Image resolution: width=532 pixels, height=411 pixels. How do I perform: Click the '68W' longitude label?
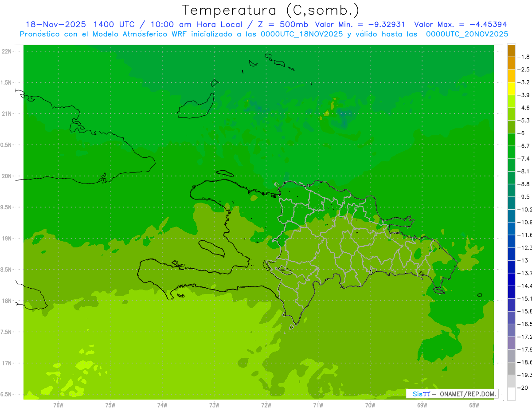(x=474, y=405)
